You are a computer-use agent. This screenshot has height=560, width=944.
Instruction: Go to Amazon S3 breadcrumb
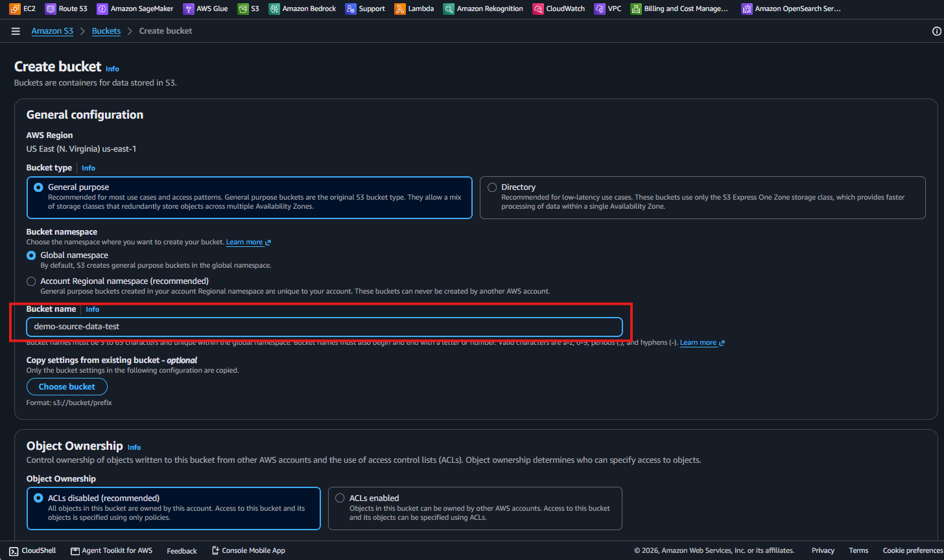click(x=53, y=31)
